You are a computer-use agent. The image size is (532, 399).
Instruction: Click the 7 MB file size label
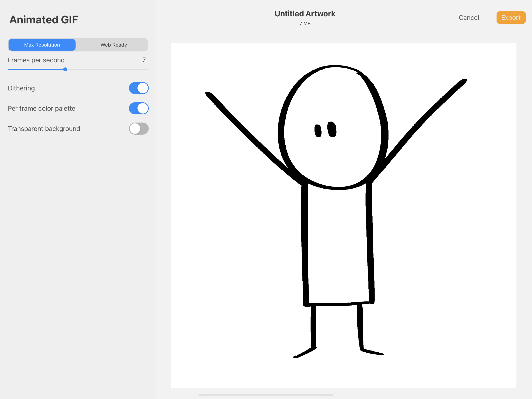coord(305,23)
